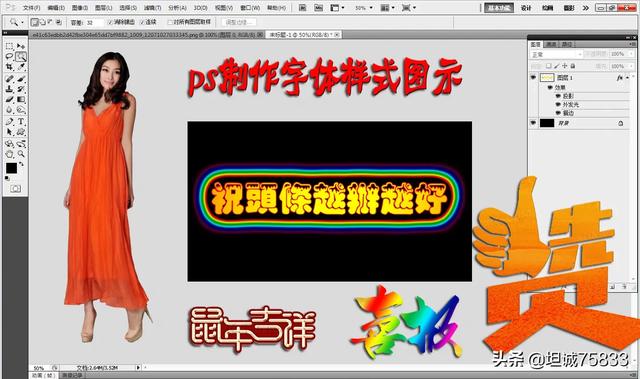Launch Bridge from the top bar
Screen dimensions: 640x379
302,7
